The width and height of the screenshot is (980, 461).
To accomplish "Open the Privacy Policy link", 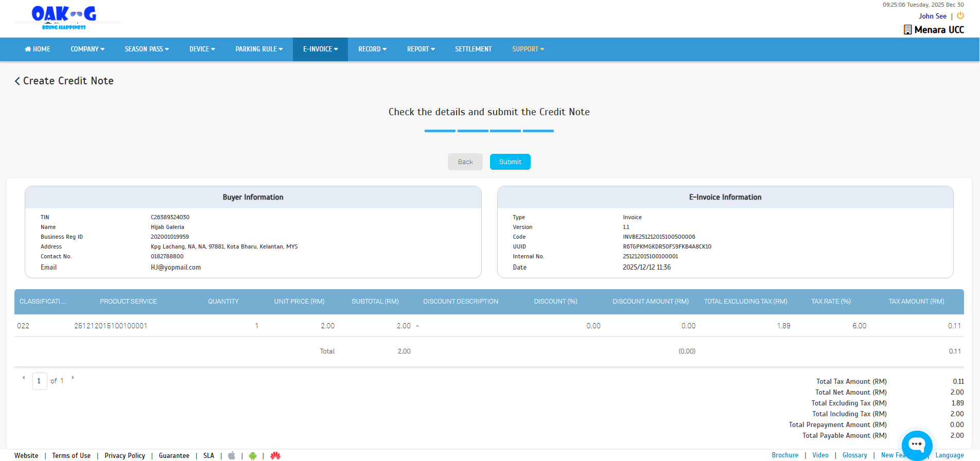I will point(125,455).
